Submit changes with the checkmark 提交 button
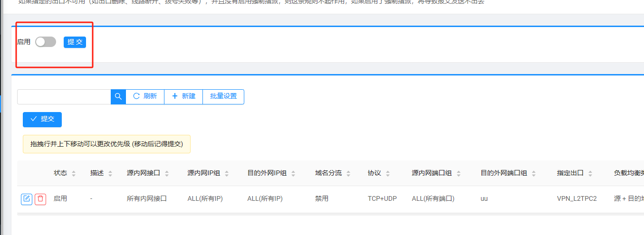The width and height of the screenshot is (644, 235). pyautogui.click(x=42, y=119)
